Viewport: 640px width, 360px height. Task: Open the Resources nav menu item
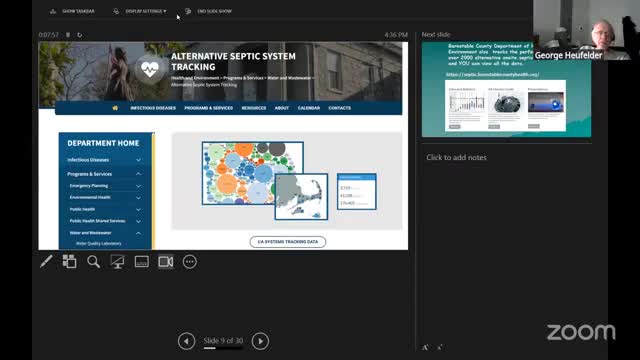pyautogui.click(x=254, y=108)
